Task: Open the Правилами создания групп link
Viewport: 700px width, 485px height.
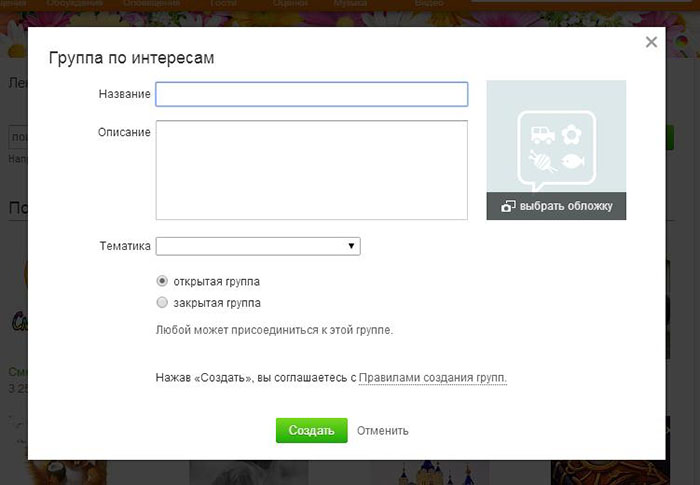Action: point(433,378)
